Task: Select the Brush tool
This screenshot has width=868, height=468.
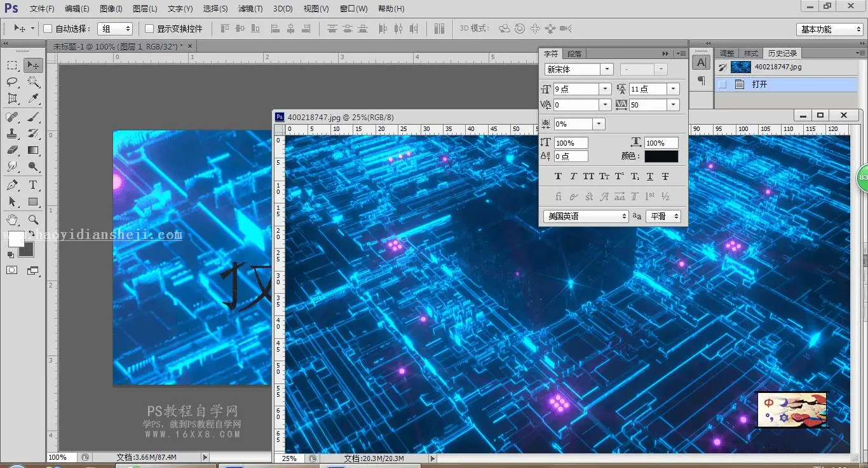Action: [x=33, y=117]
